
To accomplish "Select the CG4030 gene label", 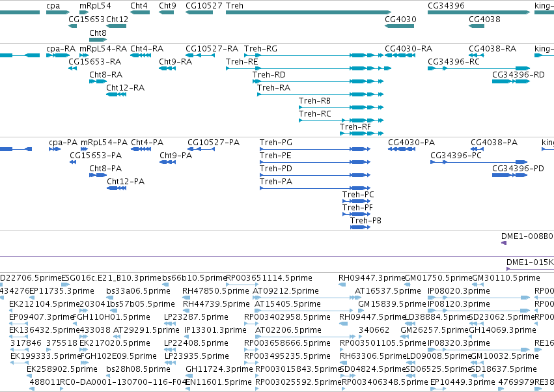I will pos(400,19).
